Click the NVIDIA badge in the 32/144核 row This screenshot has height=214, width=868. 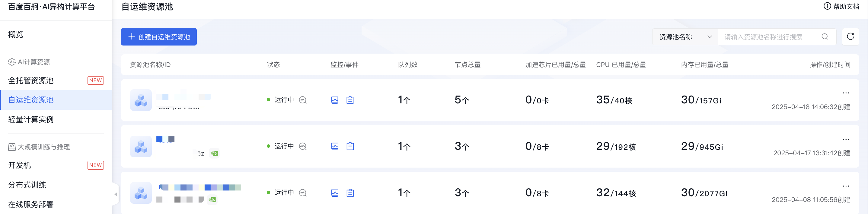point(212,200)
